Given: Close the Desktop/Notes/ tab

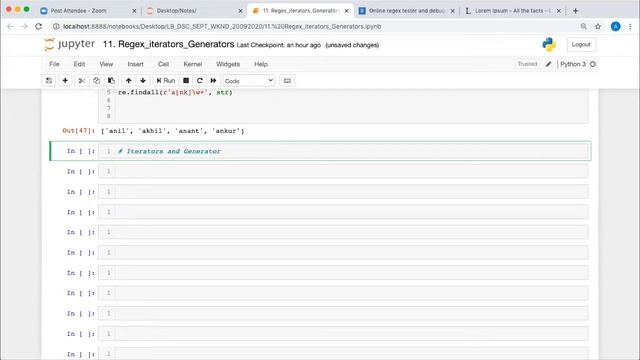Looking at the screenshot, I should point(240,11).
